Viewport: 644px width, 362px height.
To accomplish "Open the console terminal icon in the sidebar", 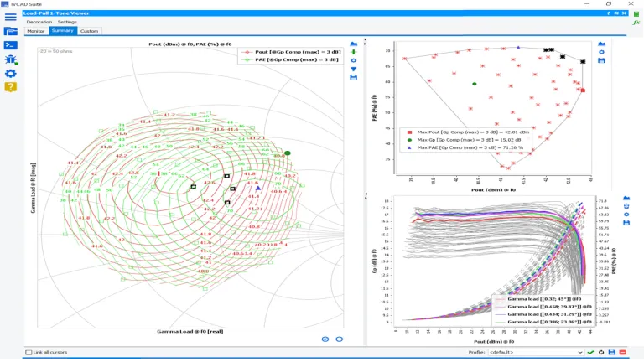I will (11, 45).
